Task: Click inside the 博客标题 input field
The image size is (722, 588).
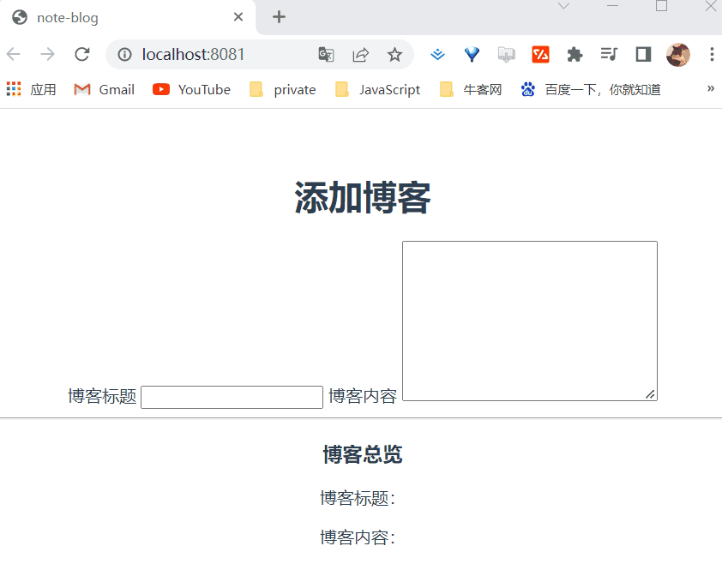Action: (232, 397)
